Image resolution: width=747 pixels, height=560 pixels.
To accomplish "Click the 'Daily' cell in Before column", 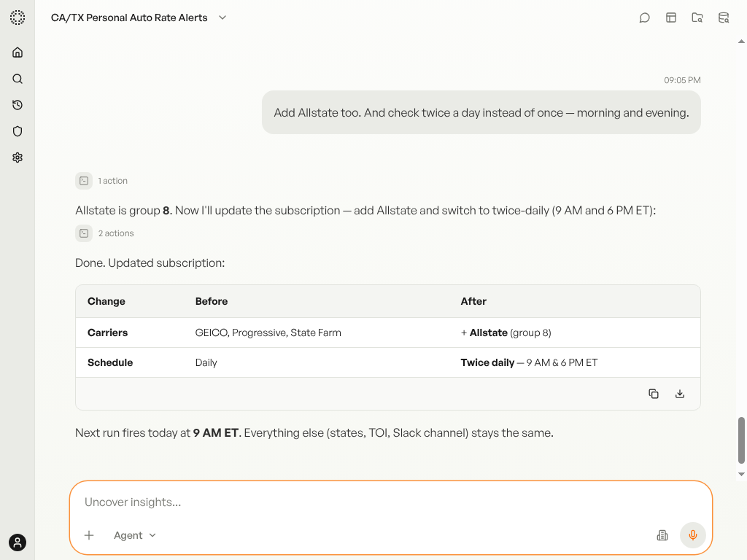I will click(206, 362).
